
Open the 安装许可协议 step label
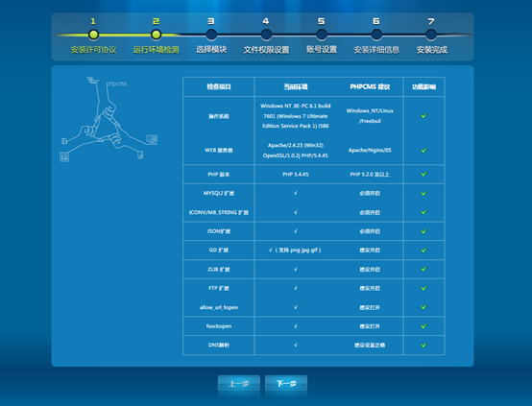click(93, 50)
